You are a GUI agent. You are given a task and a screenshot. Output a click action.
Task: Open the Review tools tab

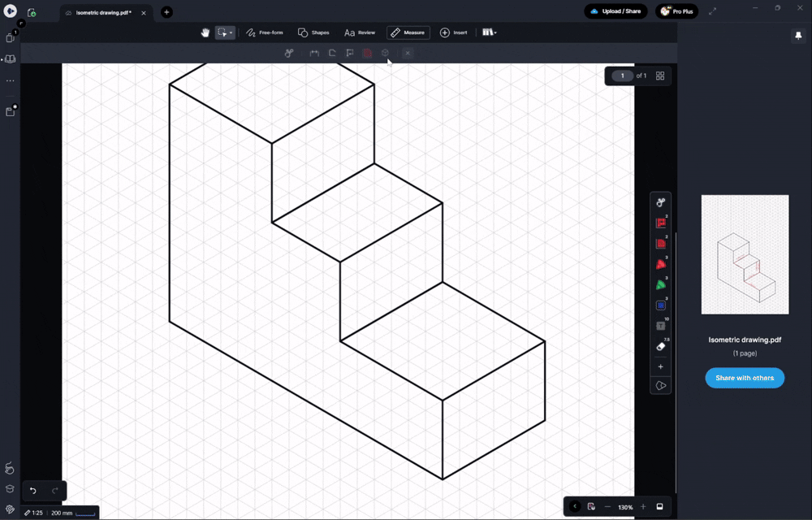click(360, 32)
